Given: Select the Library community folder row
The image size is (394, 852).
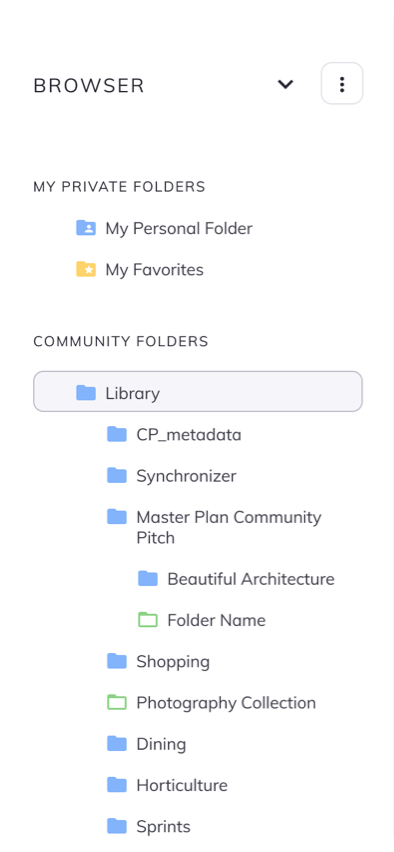Looking at the screenshot, I should (x=198, y=391).
